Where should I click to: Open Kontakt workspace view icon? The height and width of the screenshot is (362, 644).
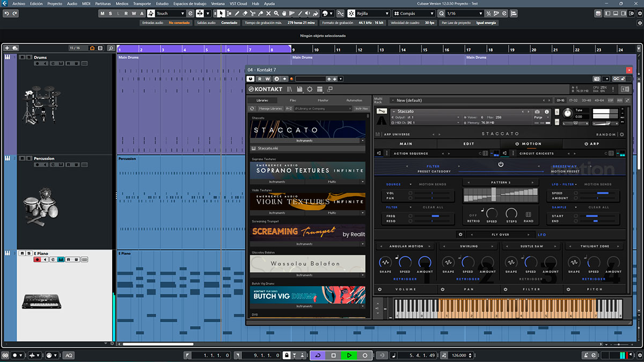click(x=320, y=89)
